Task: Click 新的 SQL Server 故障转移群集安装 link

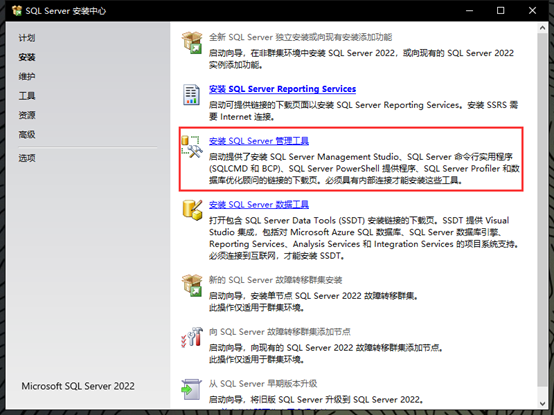Action: 275,280
